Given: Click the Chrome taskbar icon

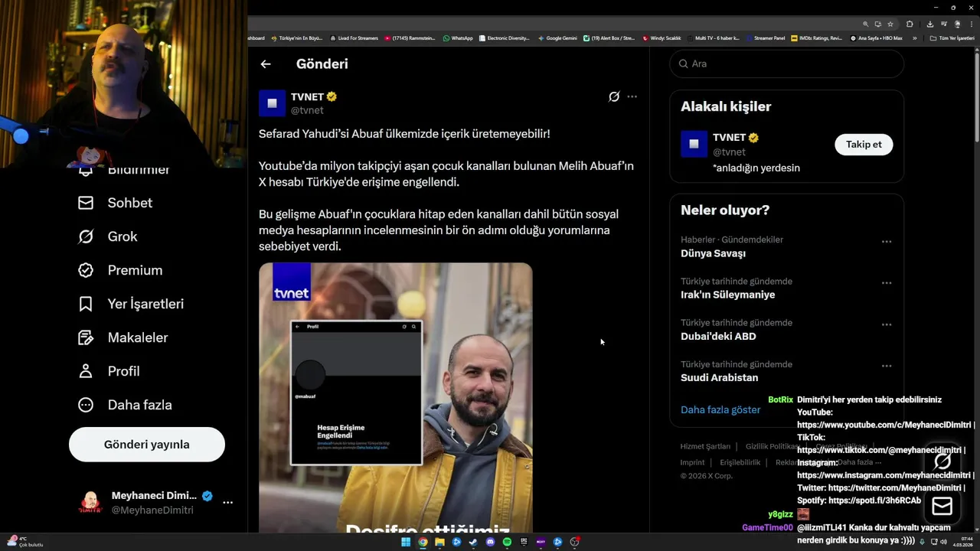Looking at the screenshot, I should click(x=423, y=542).
